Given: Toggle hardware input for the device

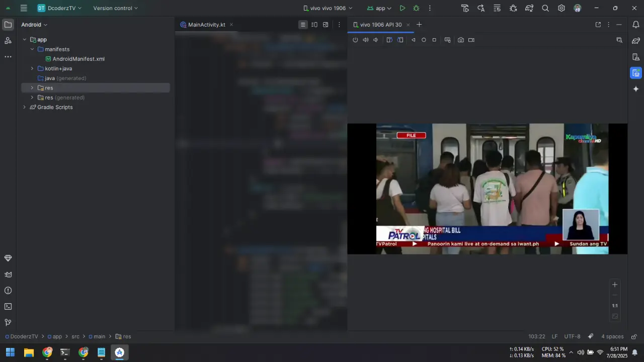Looking at the screenshot, I should pos(447,40).
